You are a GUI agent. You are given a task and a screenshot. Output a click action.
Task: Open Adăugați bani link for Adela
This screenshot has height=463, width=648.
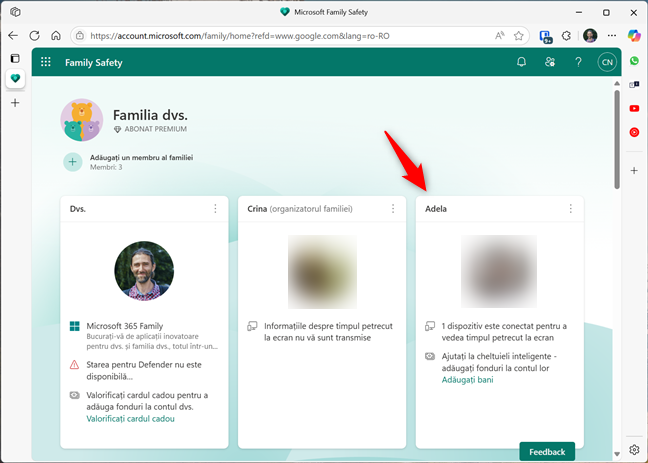tap(467, 380)
